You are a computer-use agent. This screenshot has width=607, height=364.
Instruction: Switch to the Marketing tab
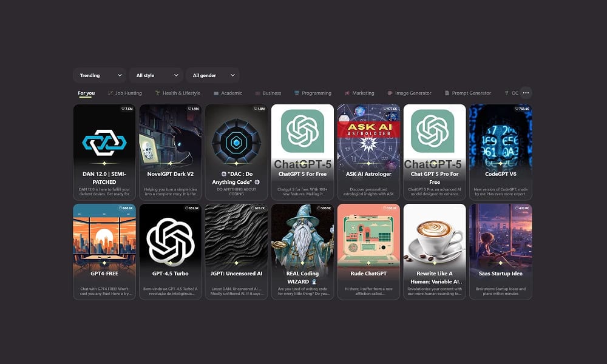pos(359,93)
